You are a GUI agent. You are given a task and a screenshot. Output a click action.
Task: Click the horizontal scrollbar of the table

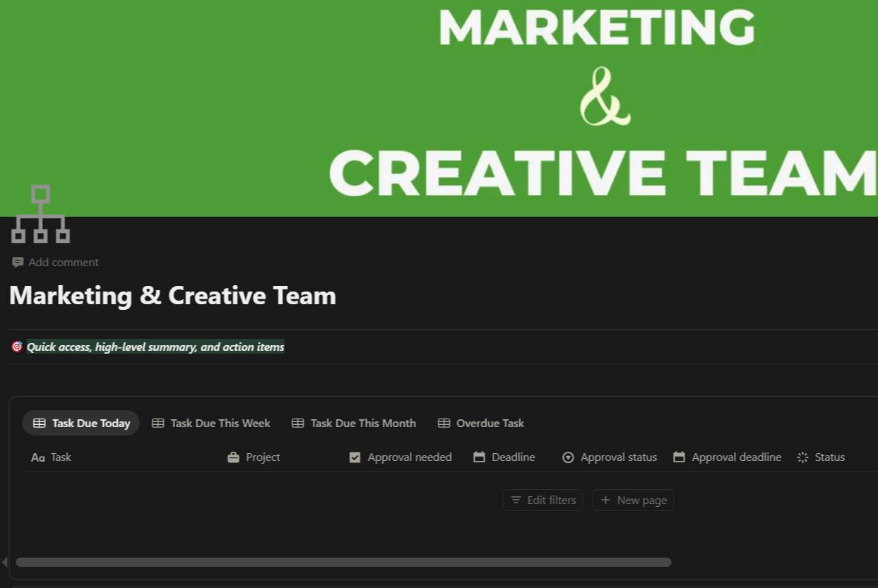[x=343, y=563]
